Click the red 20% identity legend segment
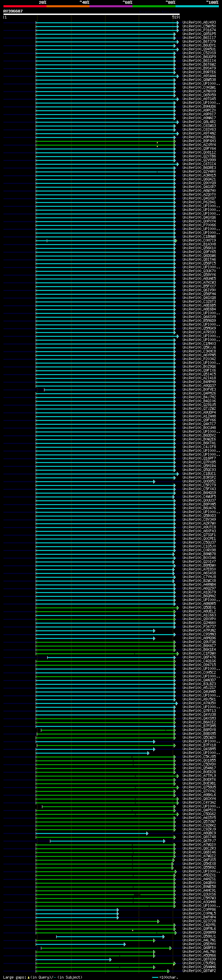 [25, 6]
